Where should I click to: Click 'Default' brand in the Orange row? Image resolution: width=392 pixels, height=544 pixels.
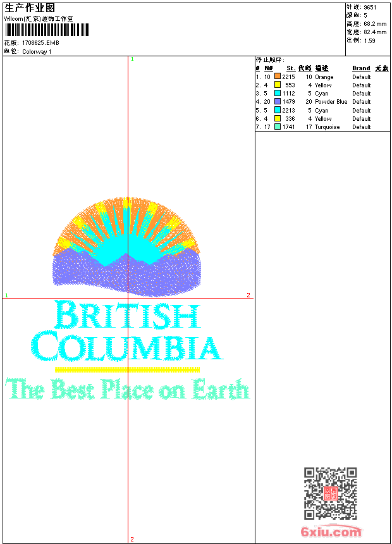pyautogui.click(x=362, y=77)
